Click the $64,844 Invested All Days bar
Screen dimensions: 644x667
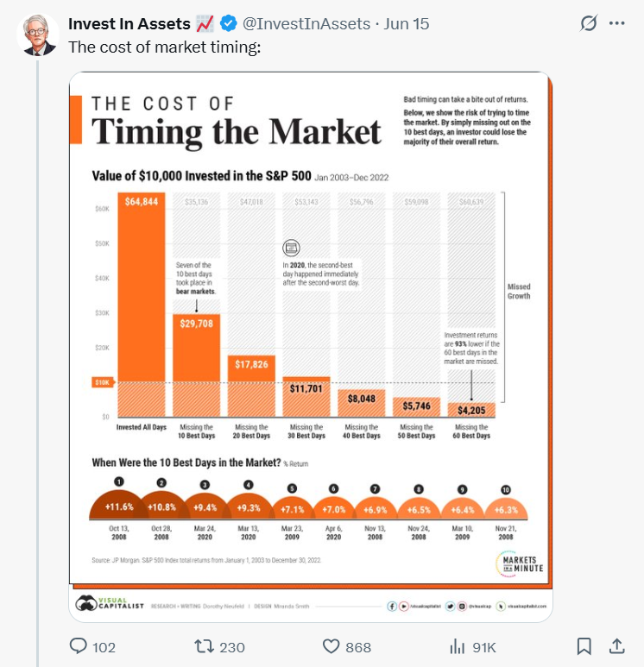tap(142, 305)
